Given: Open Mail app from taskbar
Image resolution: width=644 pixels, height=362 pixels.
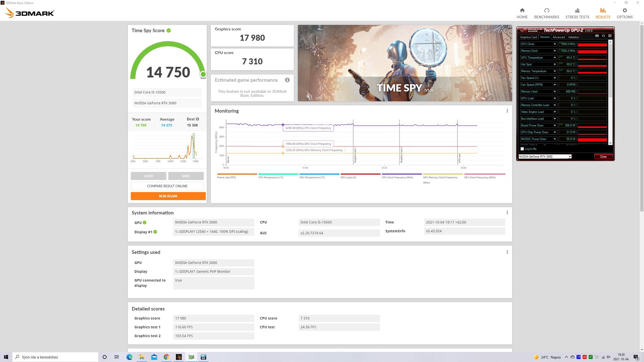Looking at the screenshot, I should [154, 357].
